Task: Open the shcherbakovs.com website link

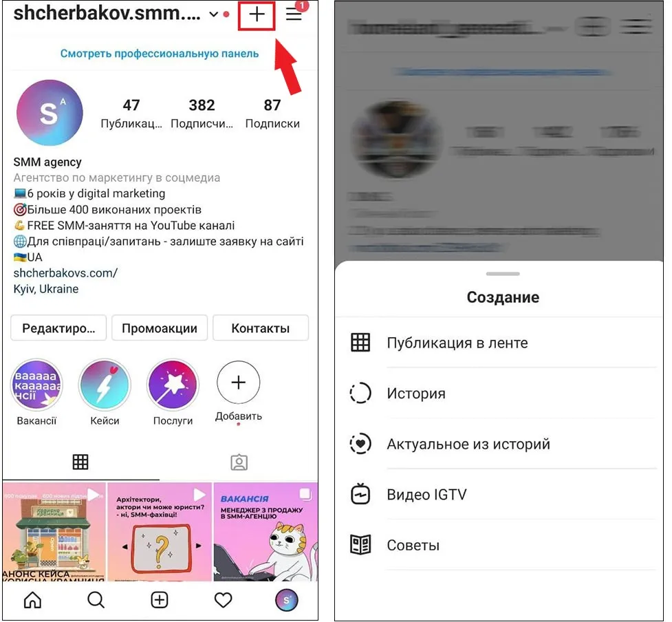Action: tap(65, 273)
